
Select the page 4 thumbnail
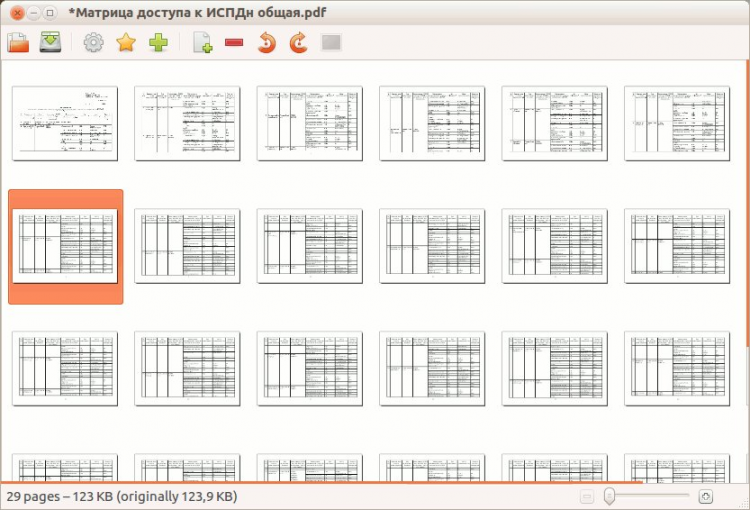[432, 123]
